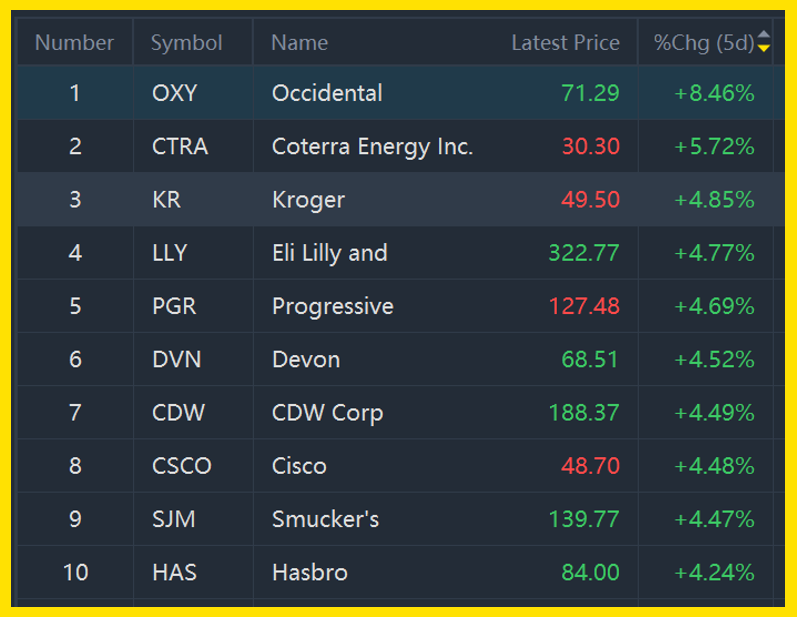
Task: Select the KR symbol cell
Action: coord(166,200)
